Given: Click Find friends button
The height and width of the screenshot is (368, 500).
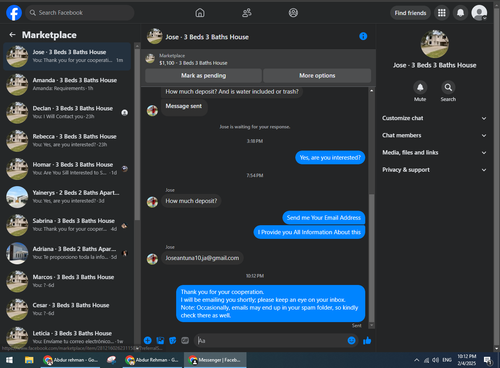Looking at the screenshot, I should (x=410, y=13).
